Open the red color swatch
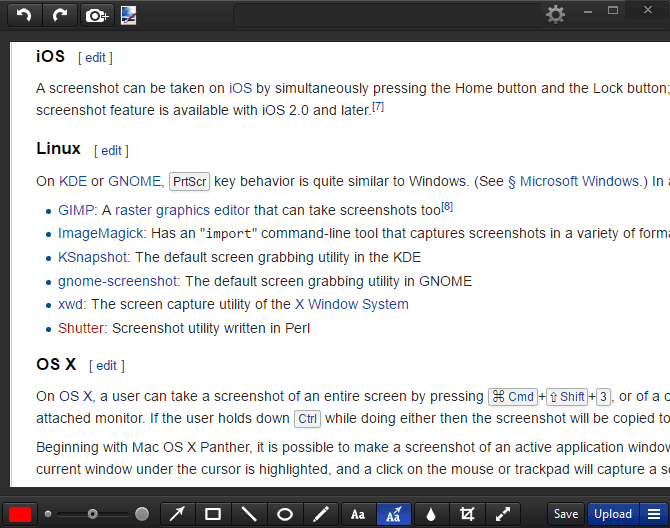Screen dimensions: 670x528 [20, 514]
